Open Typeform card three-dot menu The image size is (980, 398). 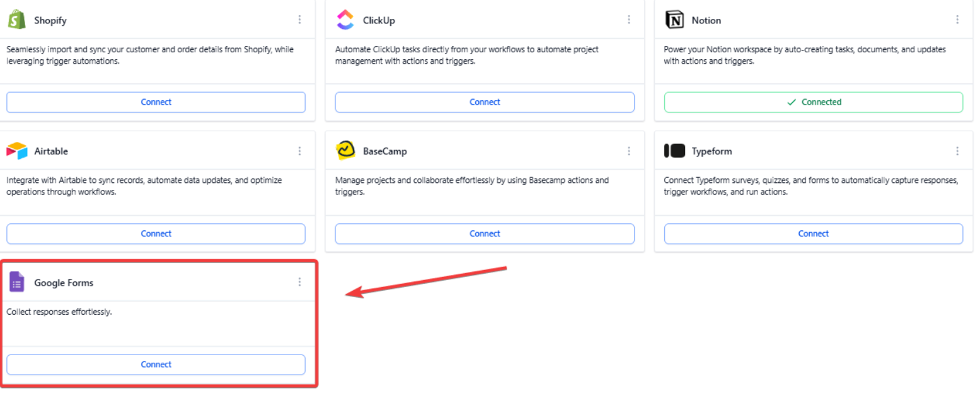click(x=957, y=151)
